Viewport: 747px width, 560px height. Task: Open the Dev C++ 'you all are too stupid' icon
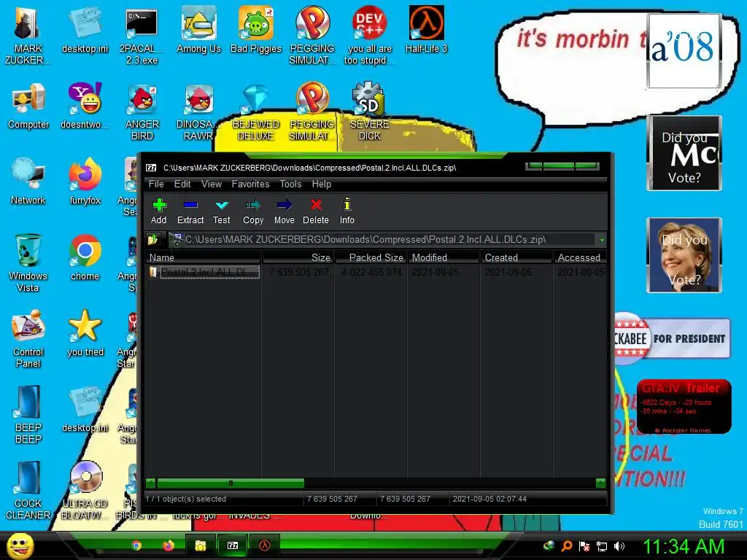[369, 36]
